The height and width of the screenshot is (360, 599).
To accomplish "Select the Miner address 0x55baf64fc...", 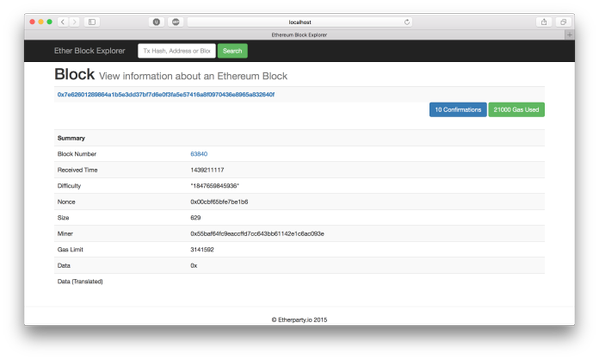I will [257, 234].
